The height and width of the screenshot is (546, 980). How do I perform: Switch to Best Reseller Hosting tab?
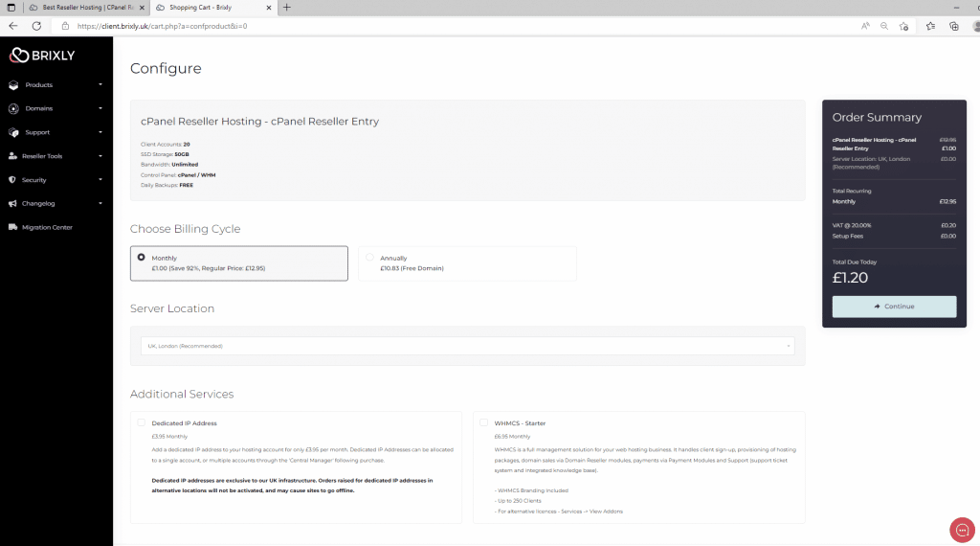(x=86, y=8)
